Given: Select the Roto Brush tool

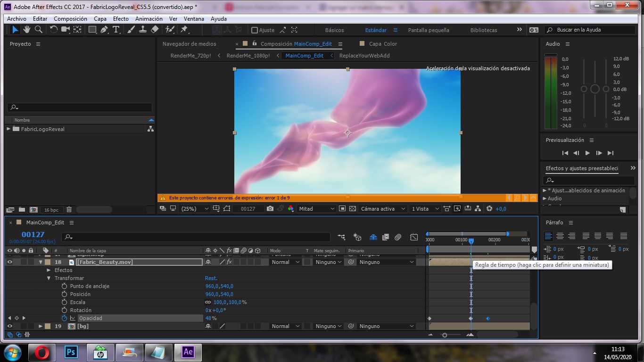Looking at the screenshot, I should tap(170, 29).
